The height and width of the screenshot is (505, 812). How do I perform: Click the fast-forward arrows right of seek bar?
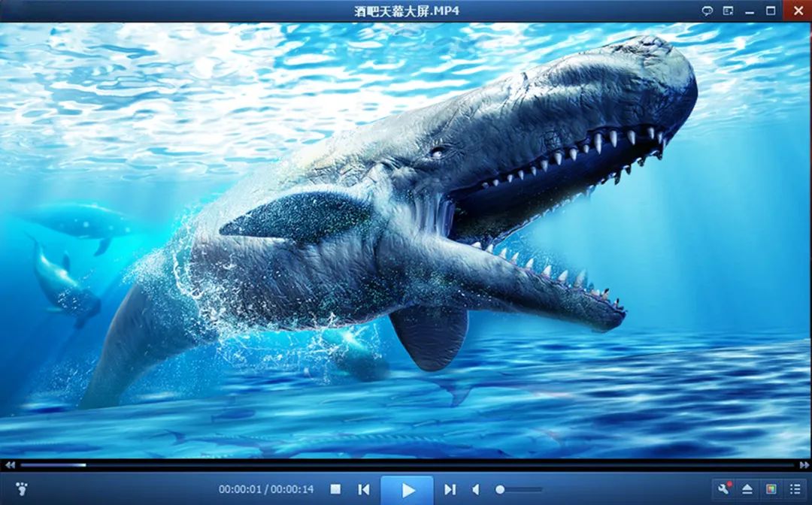point(801,465)
